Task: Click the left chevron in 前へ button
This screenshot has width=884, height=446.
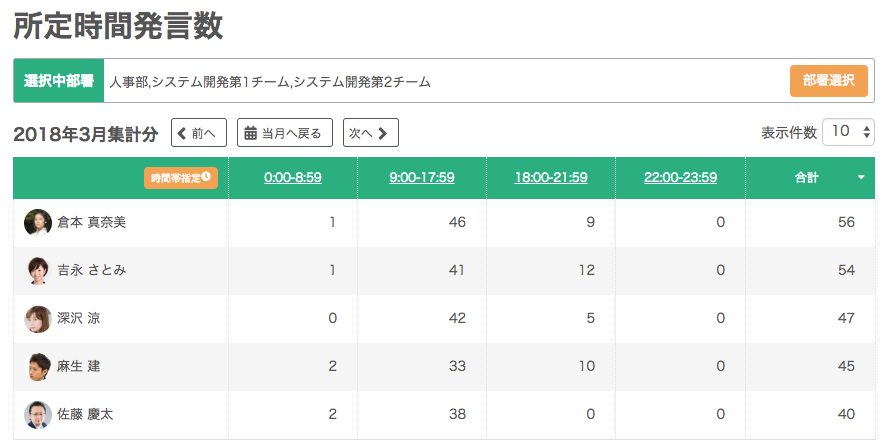Action: pos(182,133)
